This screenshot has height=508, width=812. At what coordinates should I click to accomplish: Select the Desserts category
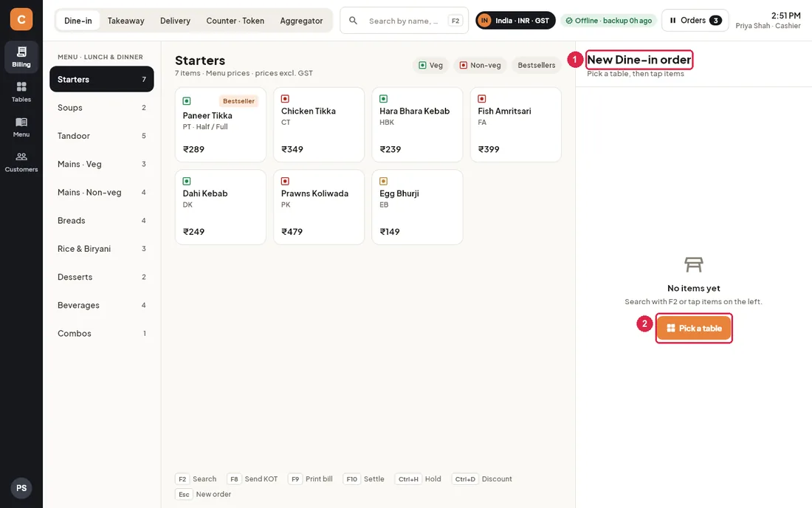coord(102,277)
